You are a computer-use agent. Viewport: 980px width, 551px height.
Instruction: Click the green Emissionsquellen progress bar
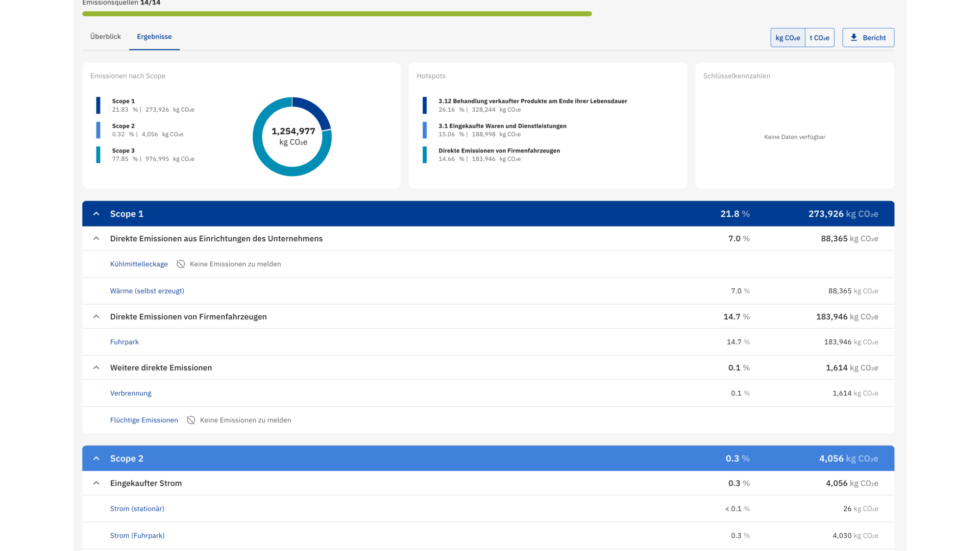(x=337, y=14)
